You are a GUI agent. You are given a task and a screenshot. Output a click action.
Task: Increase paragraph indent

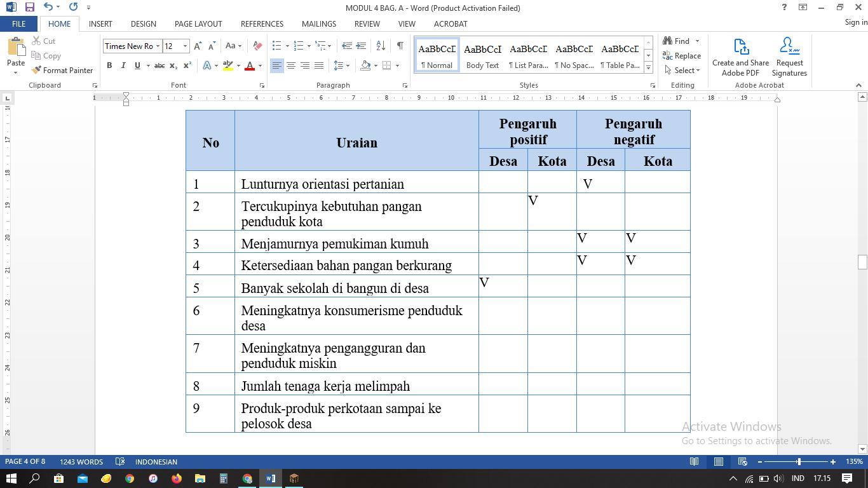(361, 46)
